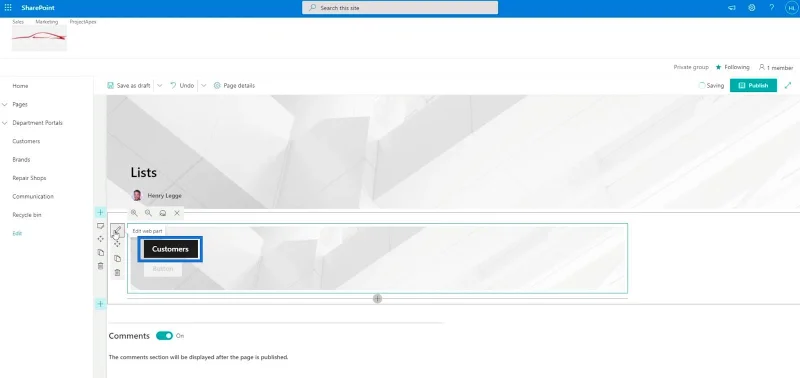
Task: Click Undo in the command bar
Action: (182, 86)
